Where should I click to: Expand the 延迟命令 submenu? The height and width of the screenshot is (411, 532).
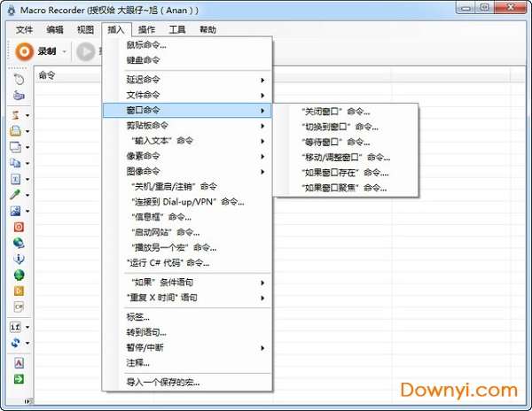pyautogui.click(x=187, y=80)
